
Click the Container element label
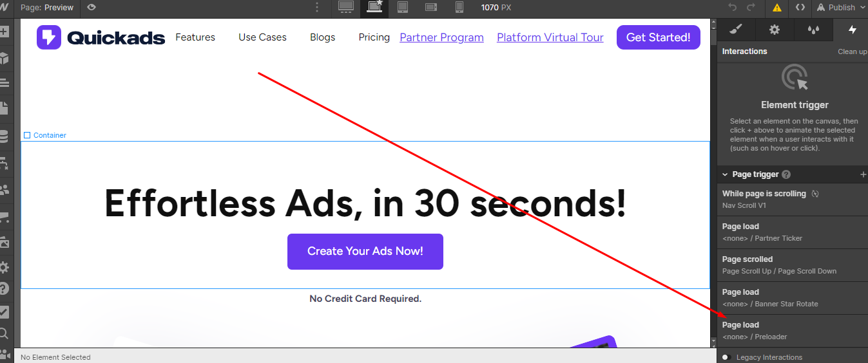(45, 135)
